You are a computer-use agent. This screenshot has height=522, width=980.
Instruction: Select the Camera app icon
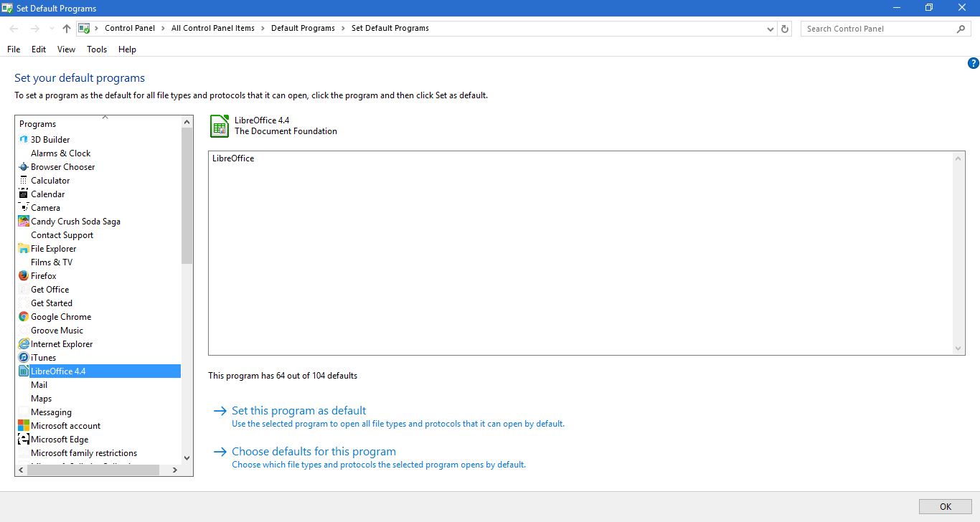[x=23, y=207]
